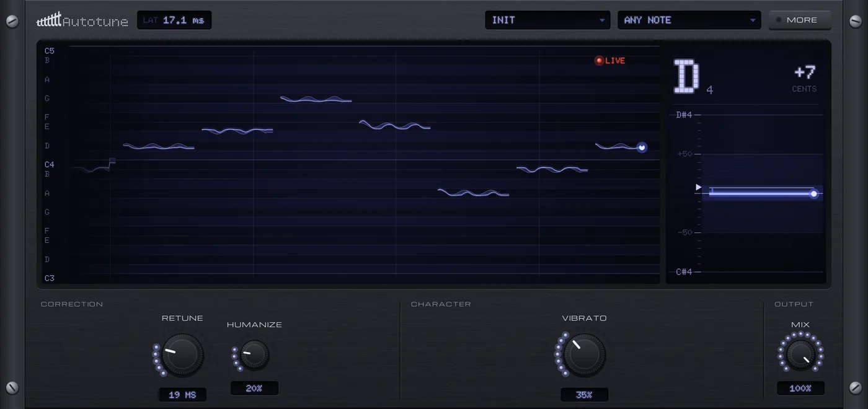The image size is (868, 409).
Task: Open the ANY NOTE scale dropdown
Action: [x=689, y=20]
